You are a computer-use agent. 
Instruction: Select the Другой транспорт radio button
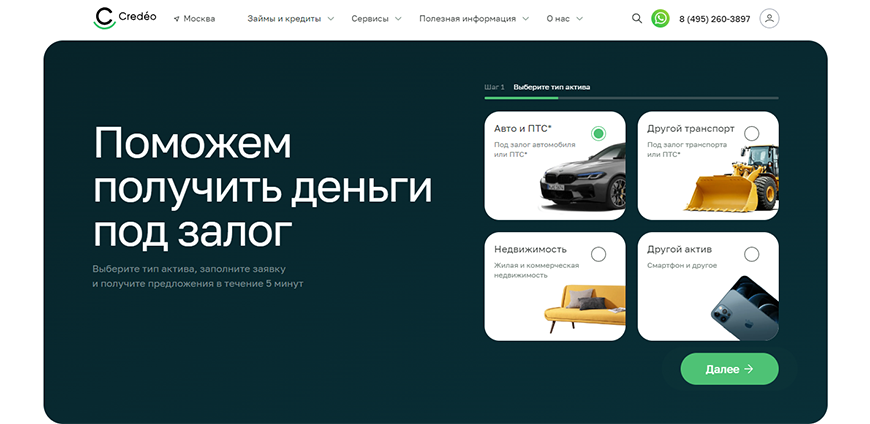click(x=751, y=133)
